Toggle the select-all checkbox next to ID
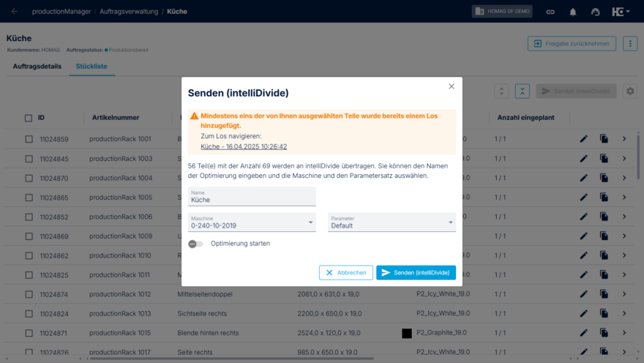Screen dimensions: 644x363 coord(29,118)
